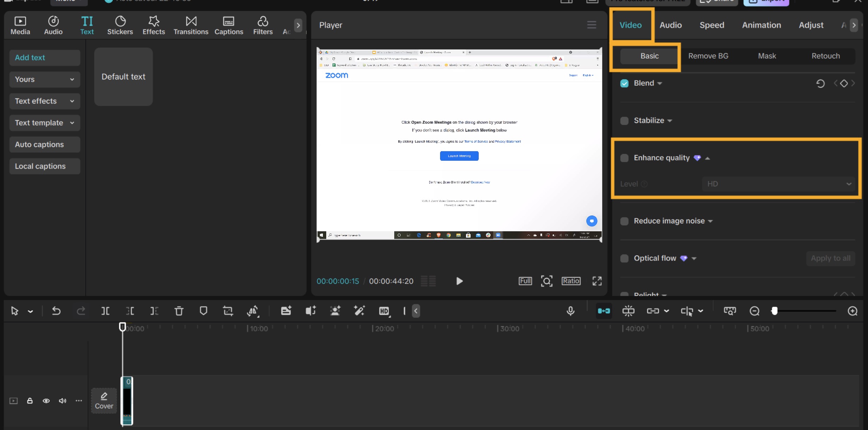This screenshot has height=430, width=868.
Task: Click timeline zoom-in magnifier icon
Action: click(852, 311)
